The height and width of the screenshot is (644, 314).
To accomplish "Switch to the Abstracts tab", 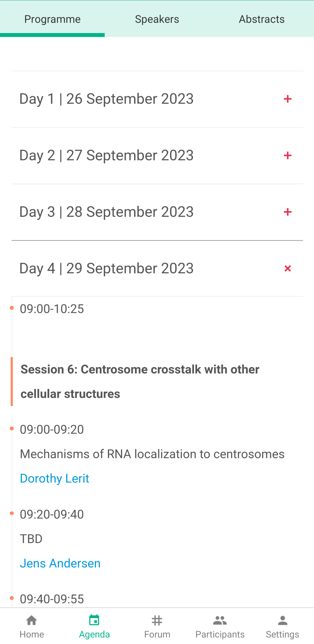I will 262,19.
